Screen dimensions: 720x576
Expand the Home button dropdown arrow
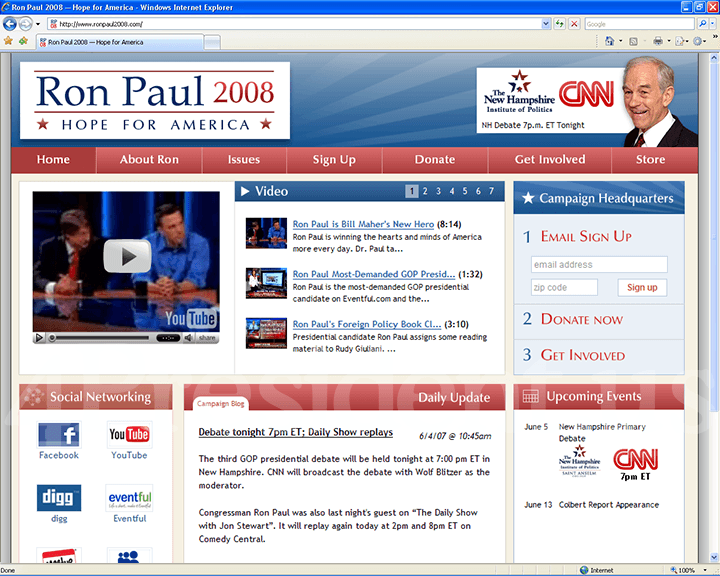(621, 41)
